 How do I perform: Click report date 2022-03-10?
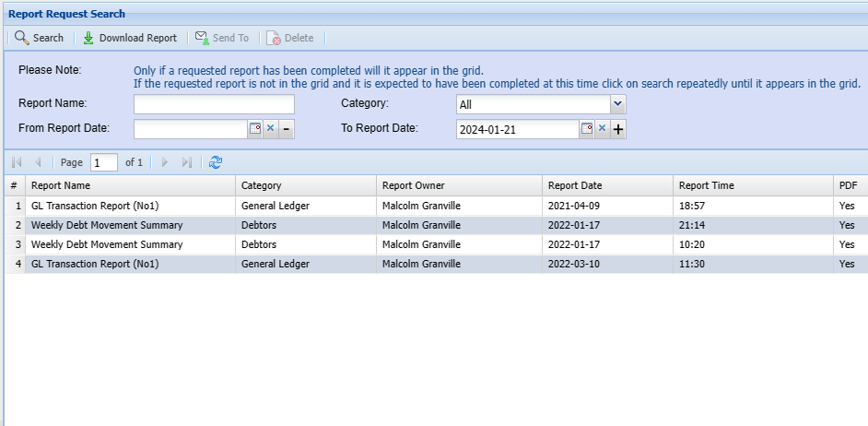pos(574,265)
